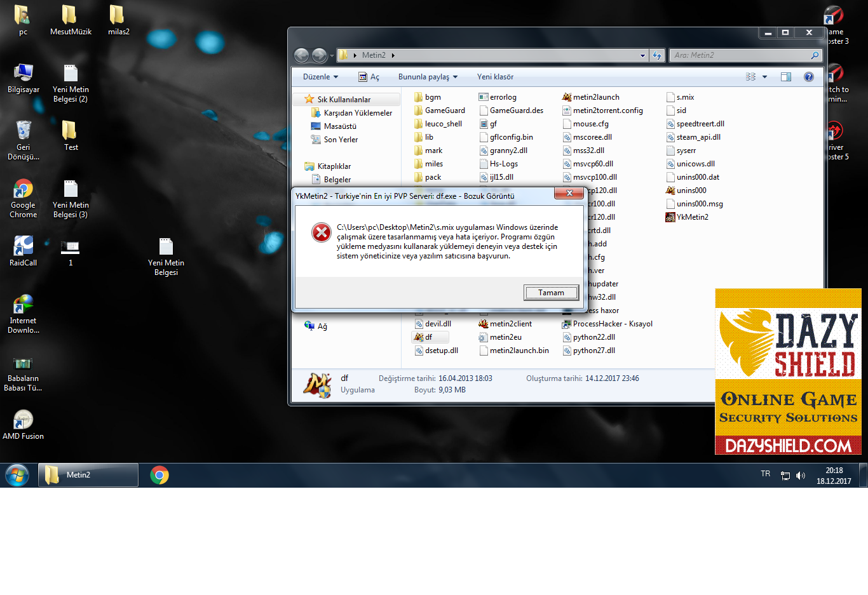Image resolution: width=868 pixels, height=595 pixels.
Task: Open the Bilgisayar desktop icon
Action: pos(23,79)
